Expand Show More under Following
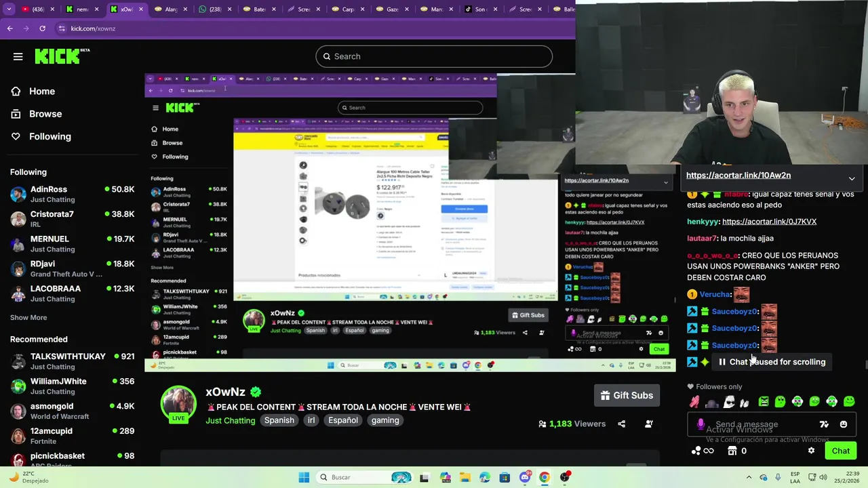The image size is (868, 488). pos(28,317)
